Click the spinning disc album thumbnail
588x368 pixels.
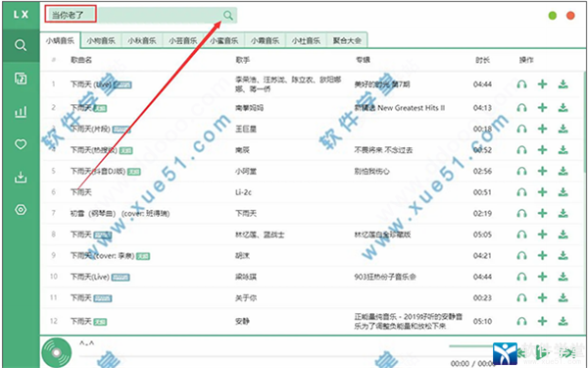[56, 352]
